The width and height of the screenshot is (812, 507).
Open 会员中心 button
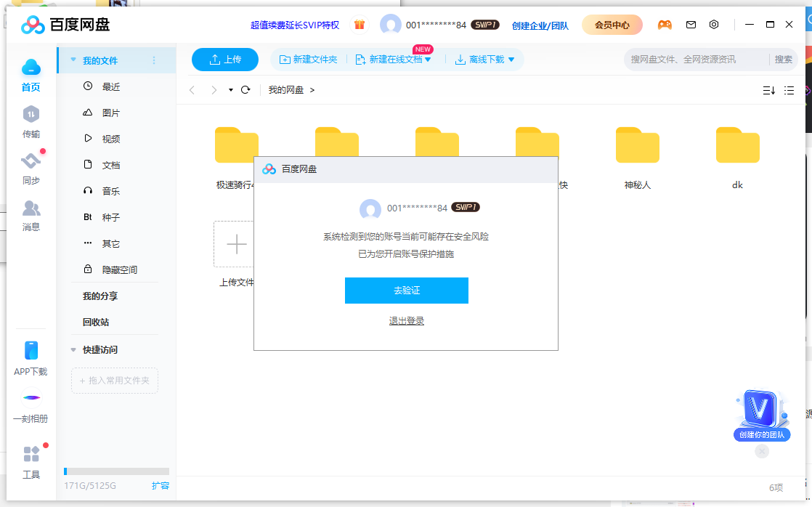(612, 25)
